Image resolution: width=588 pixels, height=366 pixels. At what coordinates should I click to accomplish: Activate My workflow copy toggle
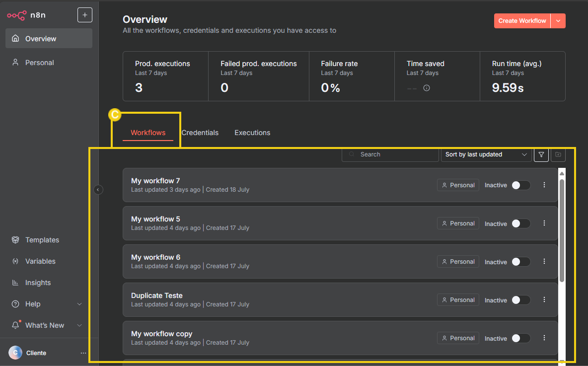521,338
